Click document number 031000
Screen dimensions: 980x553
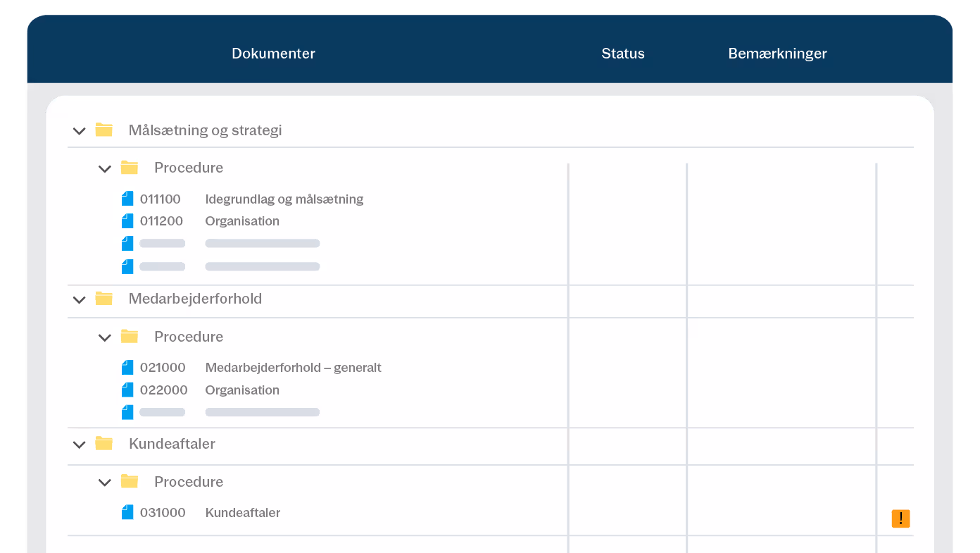tap(163, 513)
